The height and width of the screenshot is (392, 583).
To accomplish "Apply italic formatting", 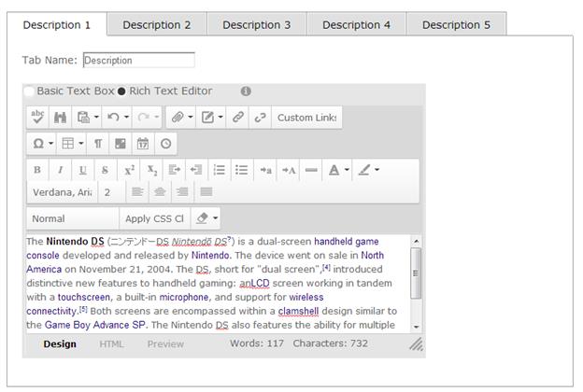I will [60, 170].
